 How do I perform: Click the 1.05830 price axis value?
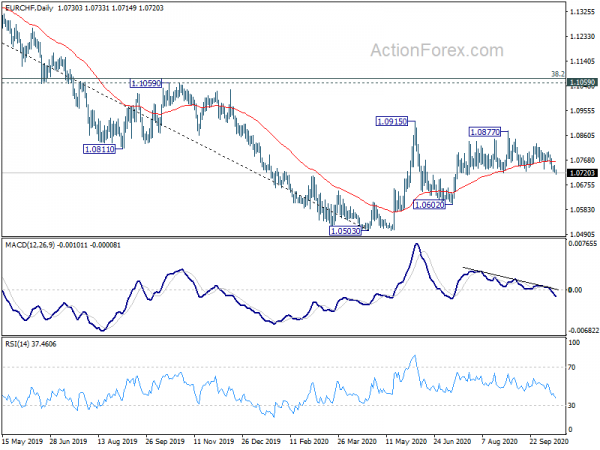tap(582, 210)
